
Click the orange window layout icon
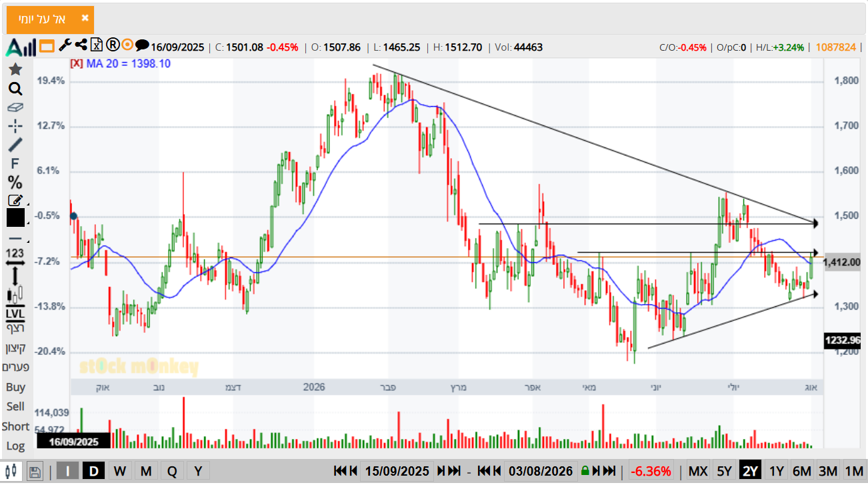tap(47, 46)
